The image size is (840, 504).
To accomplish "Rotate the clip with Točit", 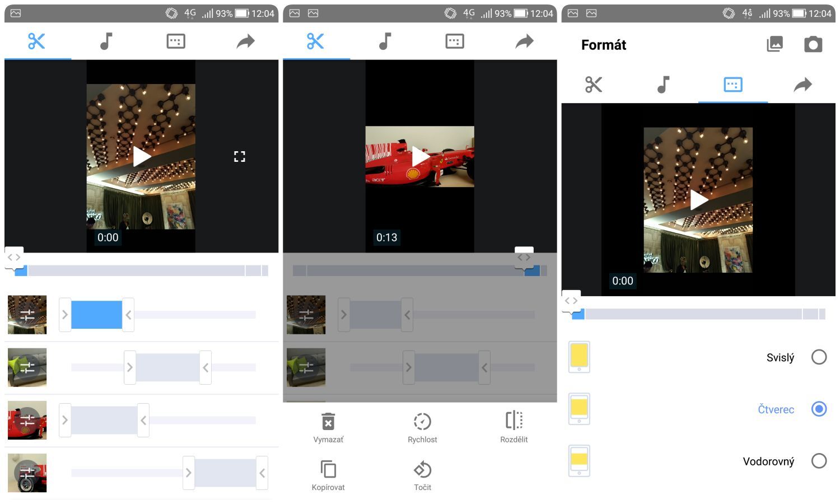I will [422, 469].
